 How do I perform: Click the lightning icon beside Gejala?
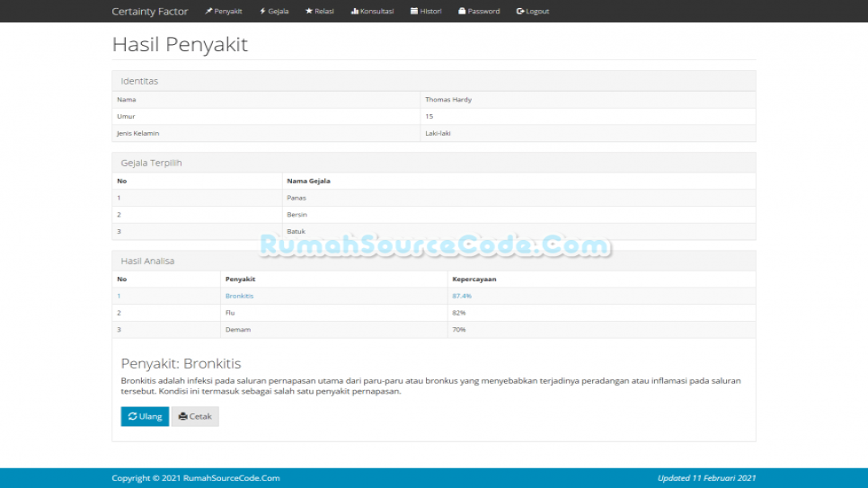263,11
